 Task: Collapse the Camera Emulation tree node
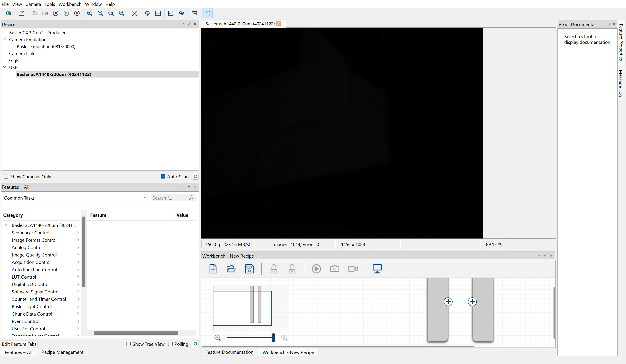[5, 40]
